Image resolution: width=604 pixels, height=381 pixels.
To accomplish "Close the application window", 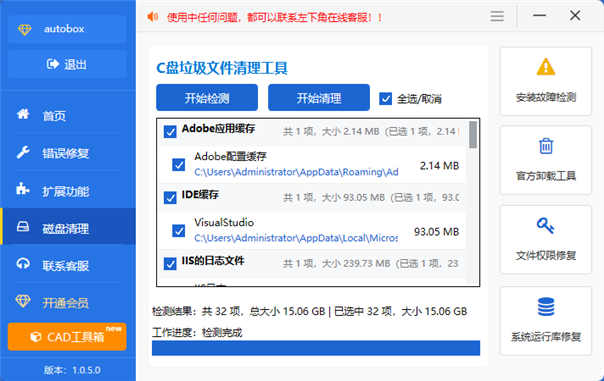I will tap(575, 16).
